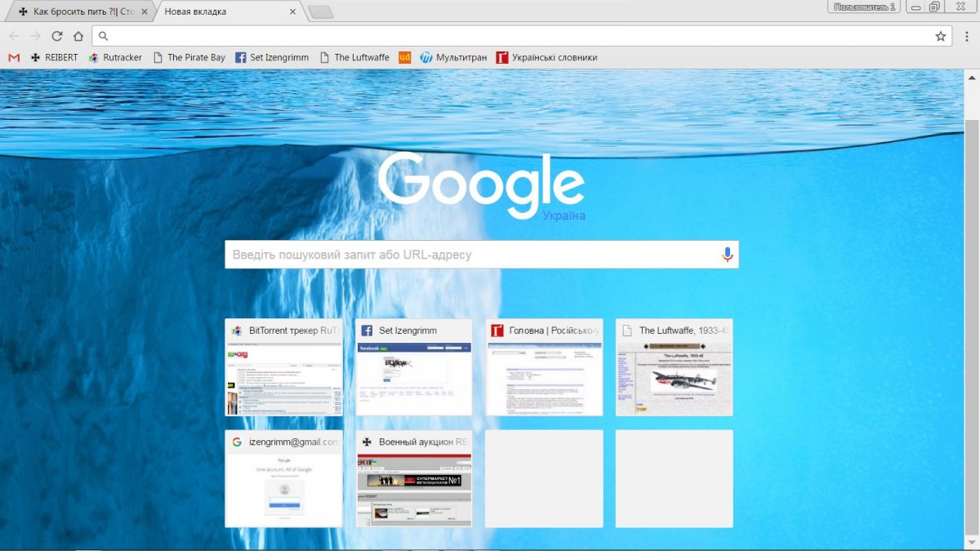Open the Chrome three-dot menu
980x551 pixels.
965,36
